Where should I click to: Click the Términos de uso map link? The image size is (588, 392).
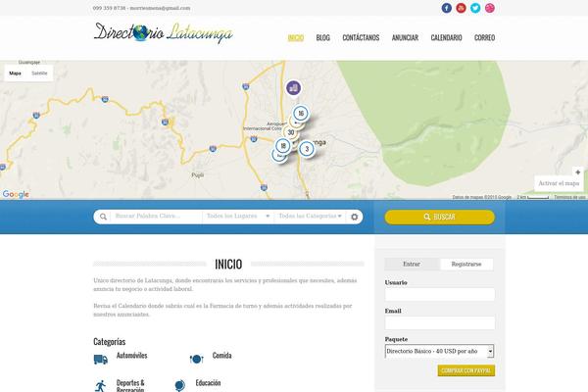569,197
